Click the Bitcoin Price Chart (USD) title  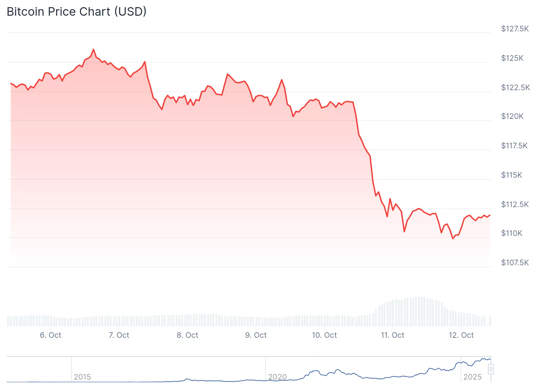77,12
